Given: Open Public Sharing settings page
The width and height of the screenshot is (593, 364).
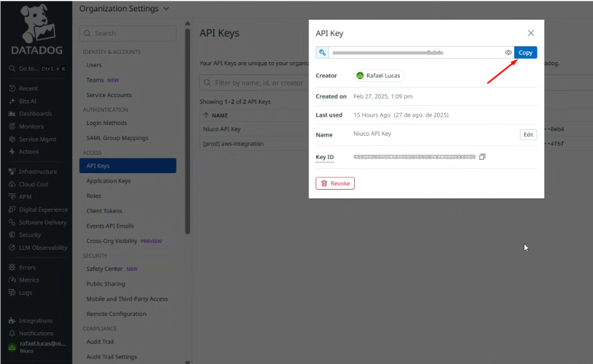Looking at the screenshot, I should pos(105,284).
